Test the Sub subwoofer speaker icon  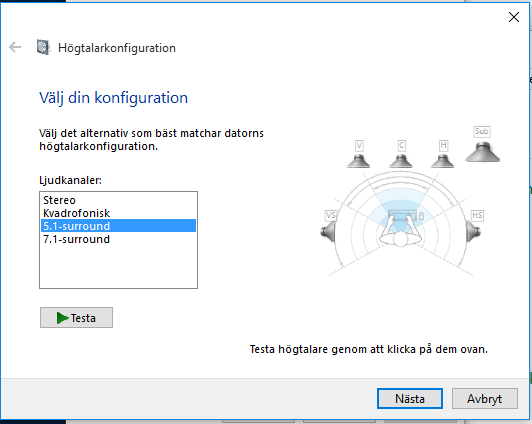pyautogui.click(x=482, y=152)
